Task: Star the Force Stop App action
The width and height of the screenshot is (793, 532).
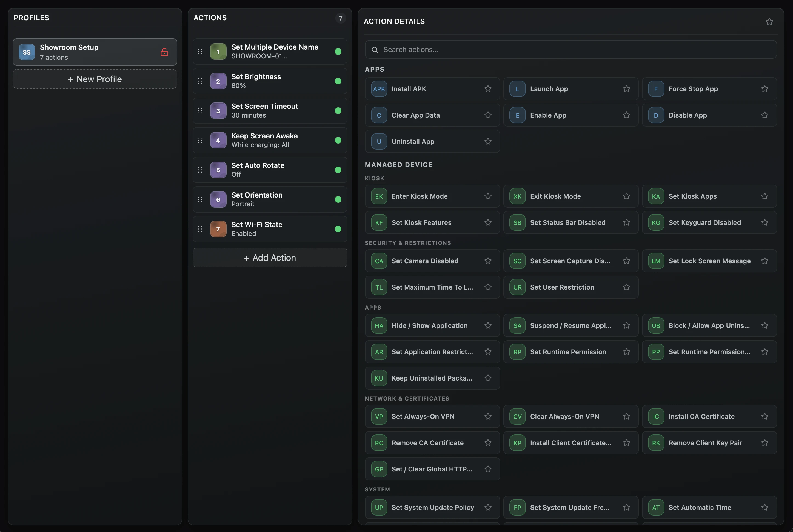Action: point(765,88)
